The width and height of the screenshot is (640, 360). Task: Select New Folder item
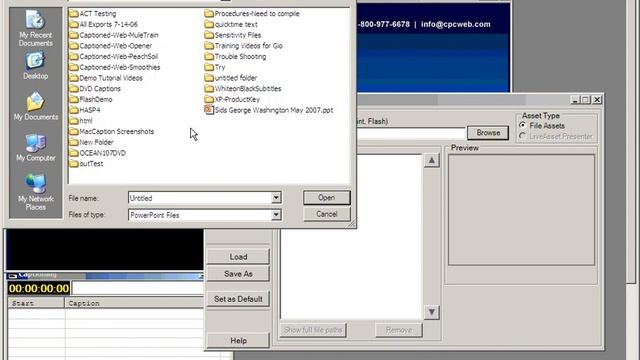[x=92, y=142]
